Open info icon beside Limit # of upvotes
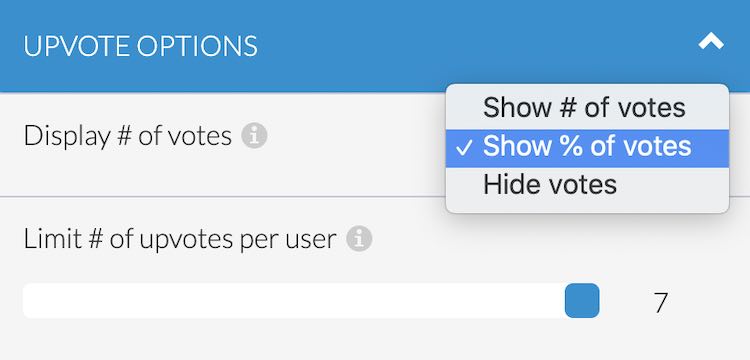 pyautogui.click(x=359, y=239)
